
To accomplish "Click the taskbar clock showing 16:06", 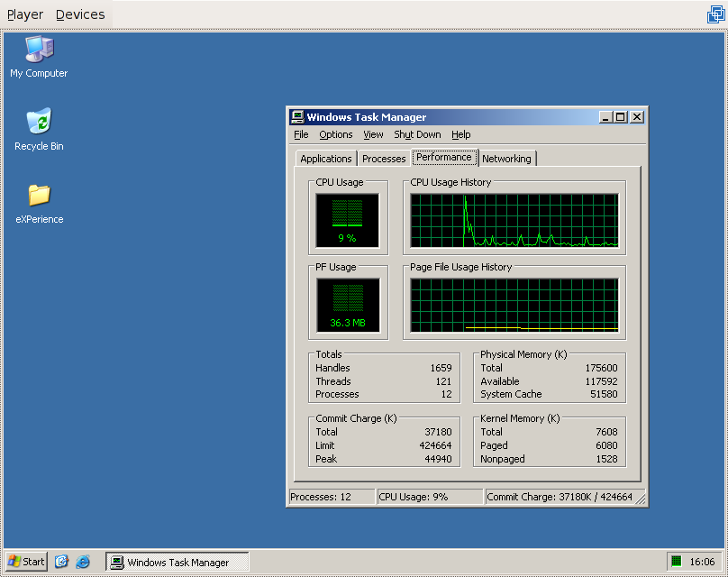I will [x=702, y=562].
